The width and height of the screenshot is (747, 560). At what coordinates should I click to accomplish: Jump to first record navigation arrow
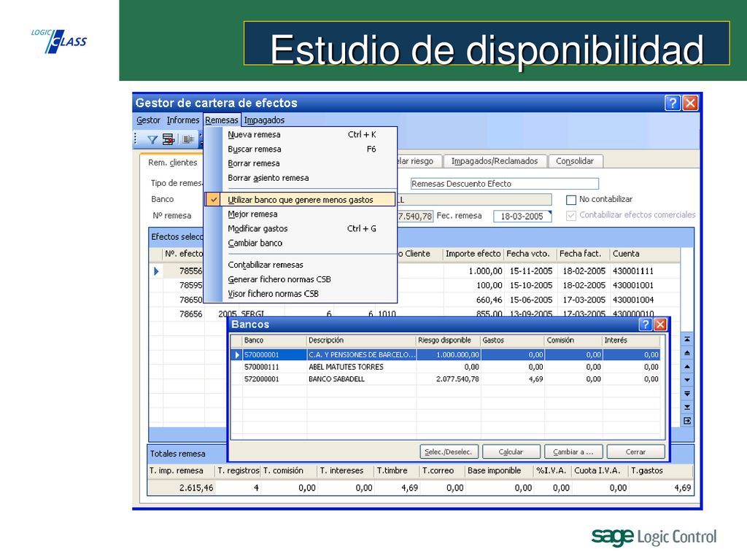tap(687, 340)
